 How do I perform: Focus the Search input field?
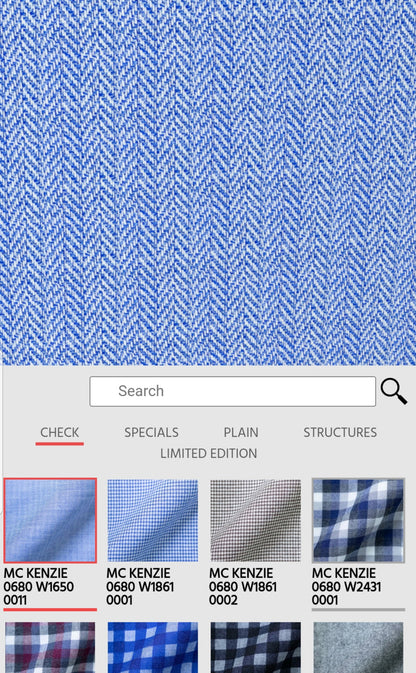point(233,391)
